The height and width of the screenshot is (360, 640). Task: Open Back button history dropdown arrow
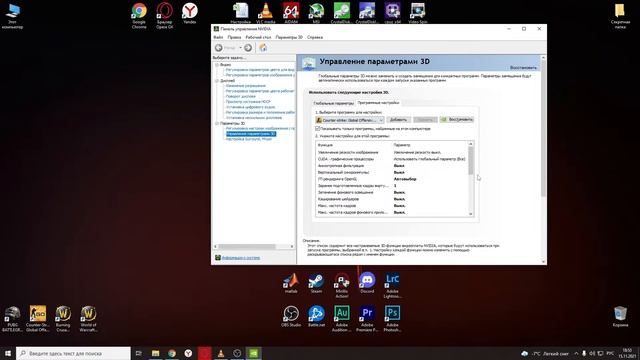click(x=240, y=48)
